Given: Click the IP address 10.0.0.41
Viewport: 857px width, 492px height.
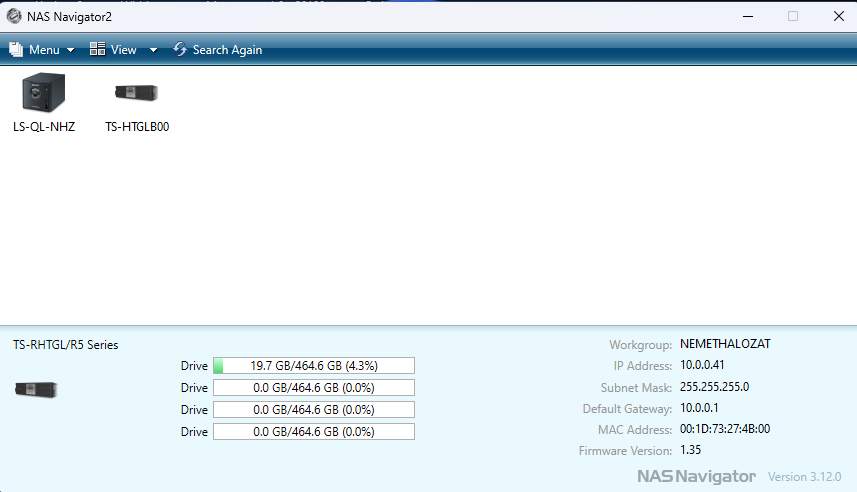Looking at the screenshot, I should click(x=702, y=365).
